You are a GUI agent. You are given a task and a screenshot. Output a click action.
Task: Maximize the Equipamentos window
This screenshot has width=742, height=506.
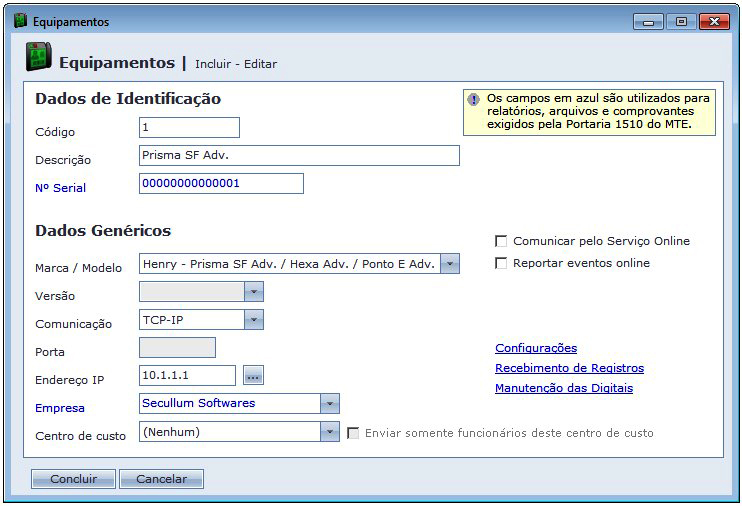(x=680, y=21)
